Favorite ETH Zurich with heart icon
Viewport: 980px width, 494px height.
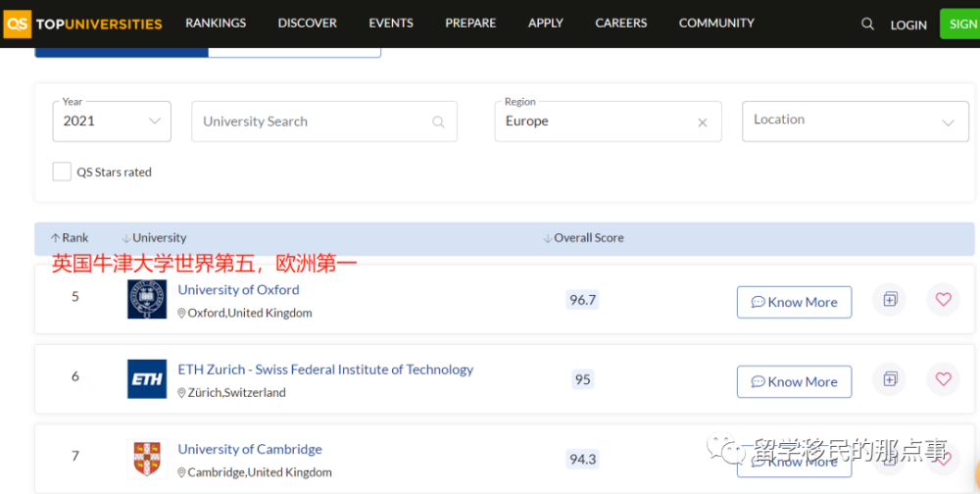[x=943, y=379]
